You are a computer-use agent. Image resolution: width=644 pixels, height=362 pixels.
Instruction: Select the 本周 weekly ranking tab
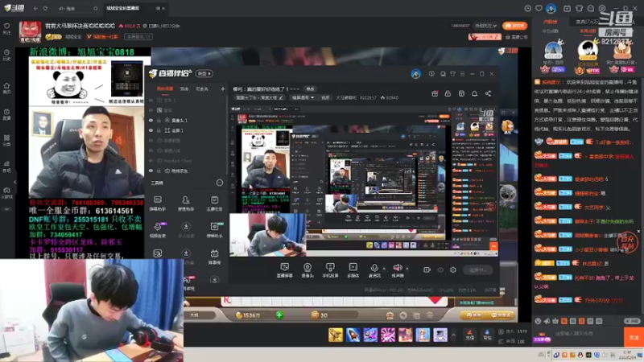(x=587, y=31)
